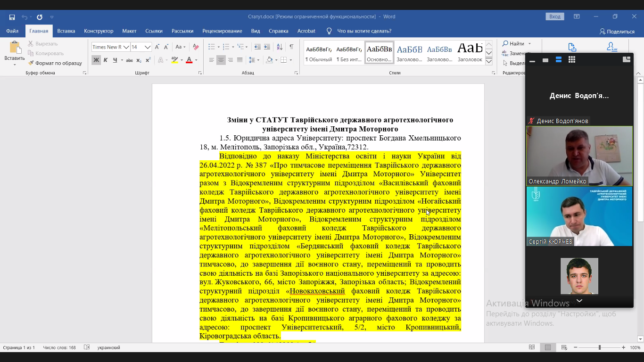Click the Поделиться share button

coord(617,32)
